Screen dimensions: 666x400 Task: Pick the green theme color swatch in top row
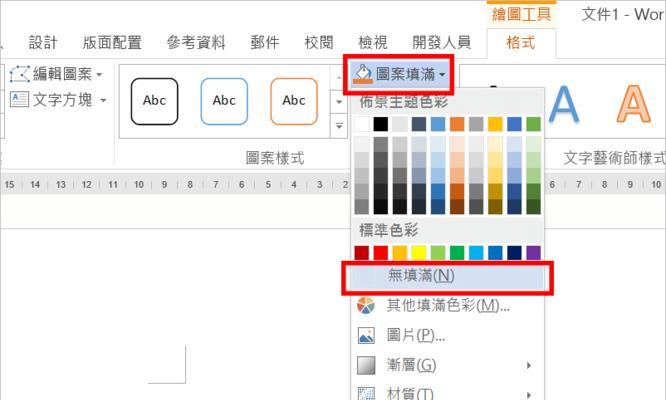533,124
